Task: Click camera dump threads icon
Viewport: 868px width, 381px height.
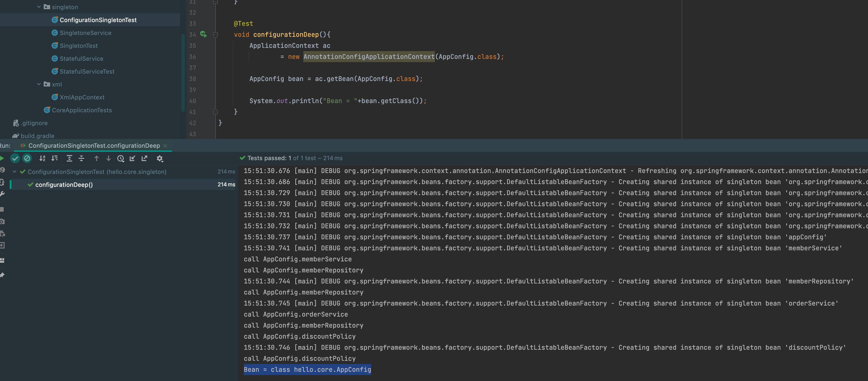Action: (x=2, y=222)
